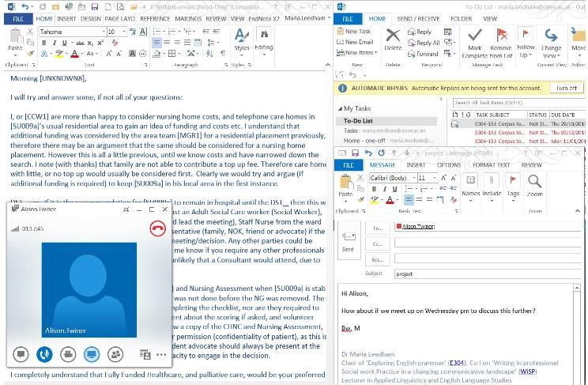Image resolution: width=588 pixels, height=385 pixels.
Task: Open the bullets list dropdown in Word
Action: (x=164, y=32)
